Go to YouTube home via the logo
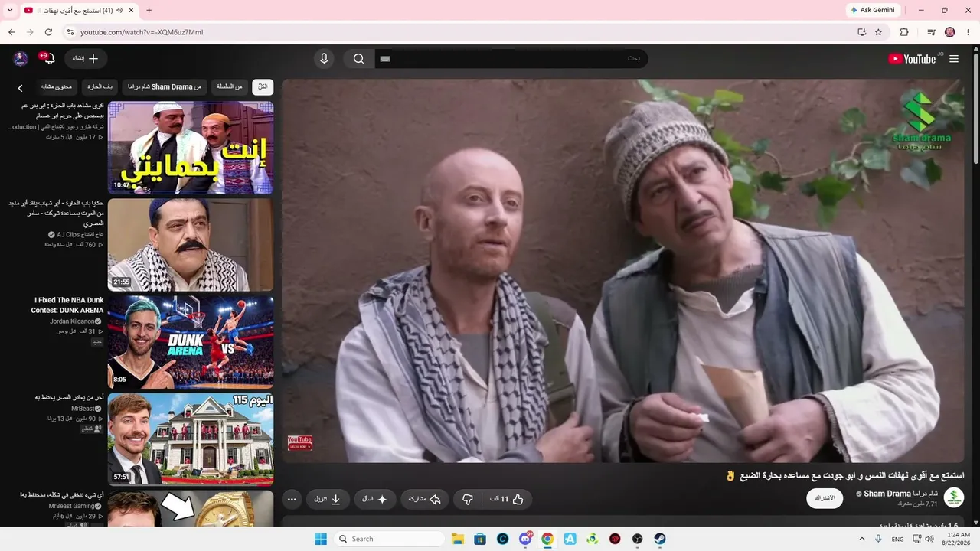 (x=913, y=59)
